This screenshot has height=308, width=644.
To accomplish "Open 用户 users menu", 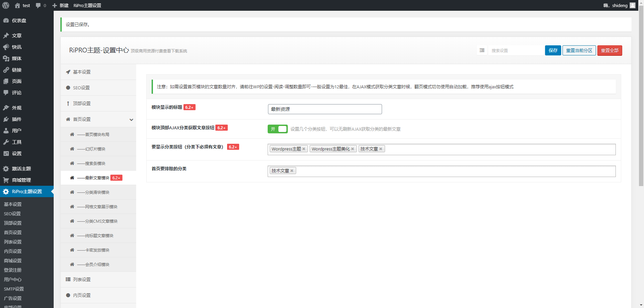I will (x=27, y=131).
